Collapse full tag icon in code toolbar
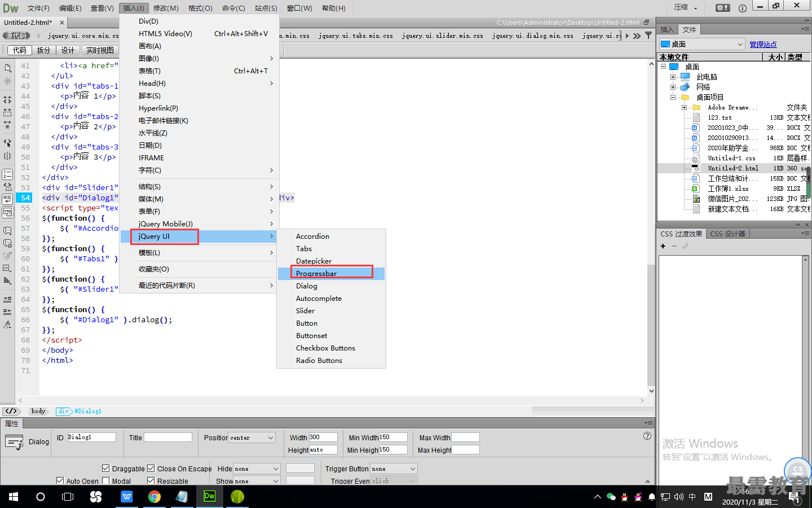The image size is (812, 508). (7, 99)
